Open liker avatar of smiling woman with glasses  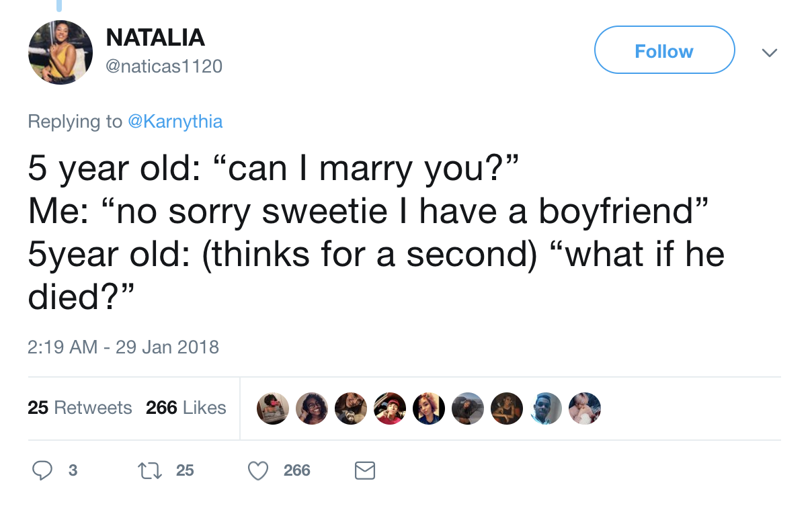312,409
